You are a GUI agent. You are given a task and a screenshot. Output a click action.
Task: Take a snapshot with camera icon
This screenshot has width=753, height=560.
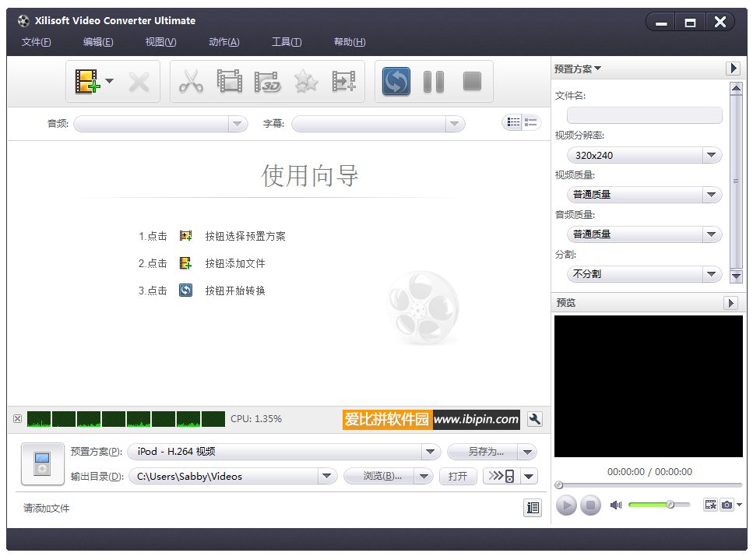point(727,504)
